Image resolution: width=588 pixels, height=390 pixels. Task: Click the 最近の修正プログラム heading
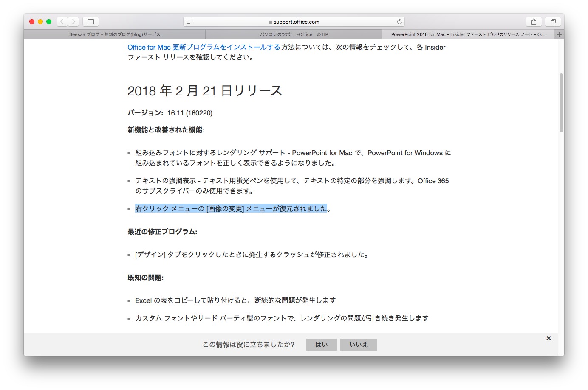tap(162, 232)
